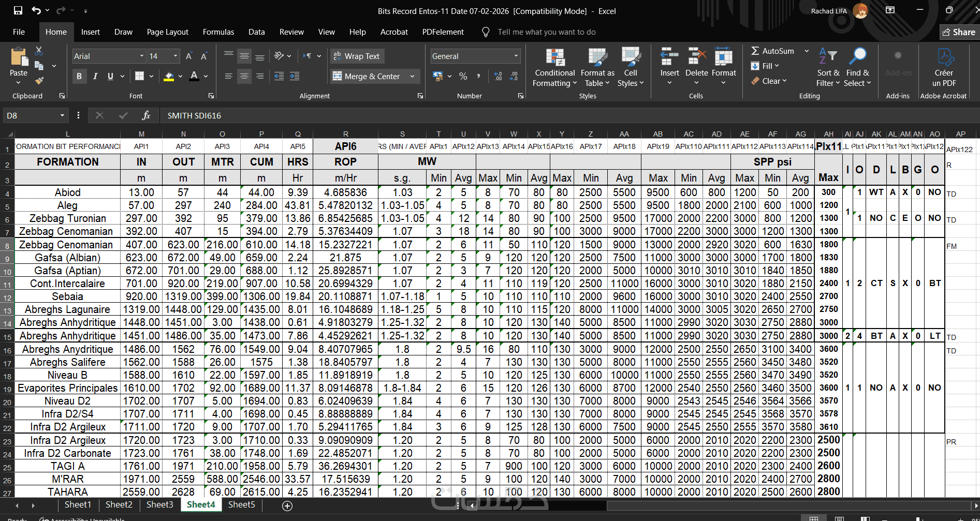This screenshot has height=521, width=980.
Task: Open Cell Styles gallery
Action: tap(631, 67)
